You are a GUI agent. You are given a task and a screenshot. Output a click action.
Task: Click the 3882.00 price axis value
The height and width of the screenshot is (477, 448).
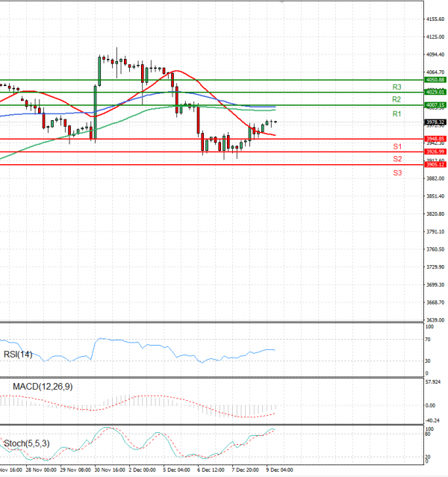tap(435, 178)
